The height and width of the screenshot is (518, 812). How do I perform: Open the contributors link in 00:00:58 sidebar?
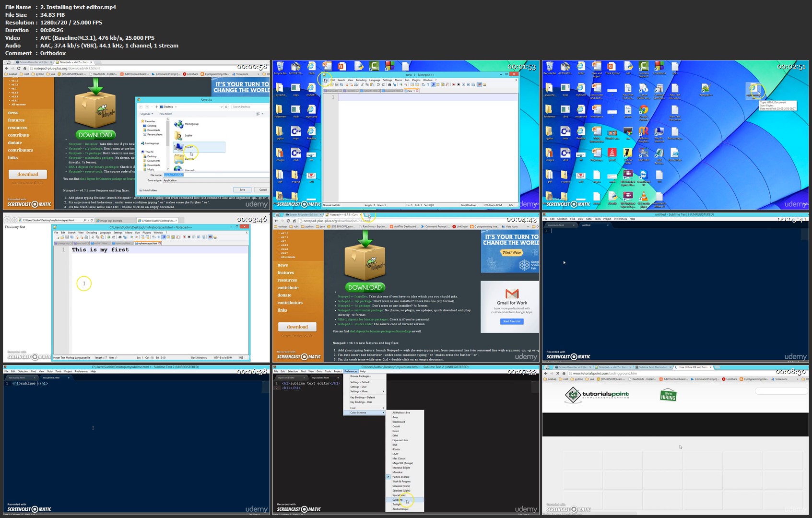pyautogui.click(x=21, y=150)
